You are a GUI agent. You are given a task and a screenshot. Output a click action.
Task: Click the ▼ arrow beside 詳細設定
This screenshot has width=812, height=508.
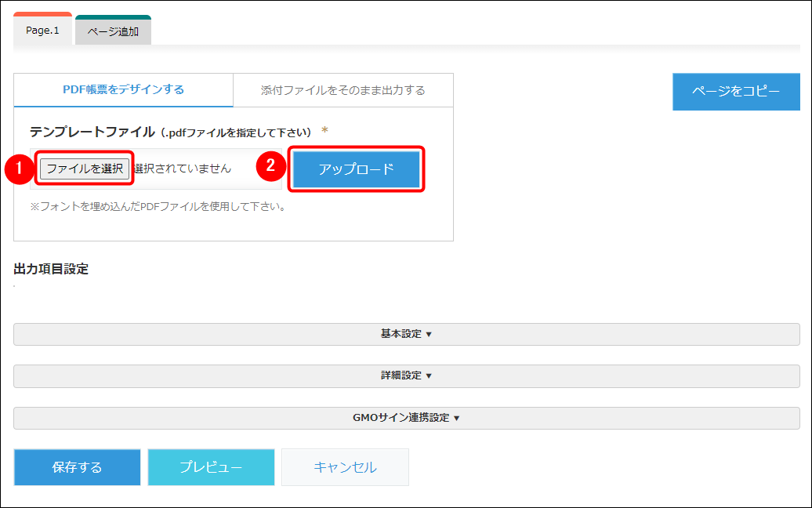click(x=429, y=376)
